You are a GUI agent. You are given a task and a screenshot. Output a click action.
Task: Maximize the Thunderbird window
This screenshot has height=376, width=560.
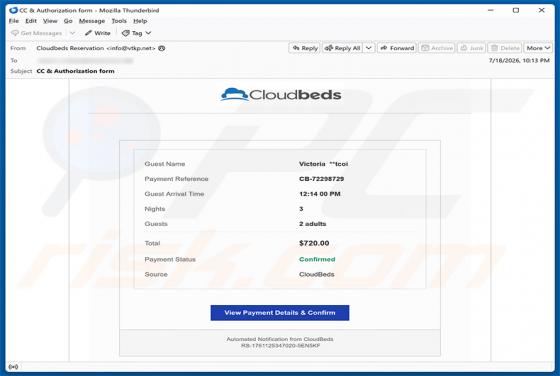(x=516, y=10)
